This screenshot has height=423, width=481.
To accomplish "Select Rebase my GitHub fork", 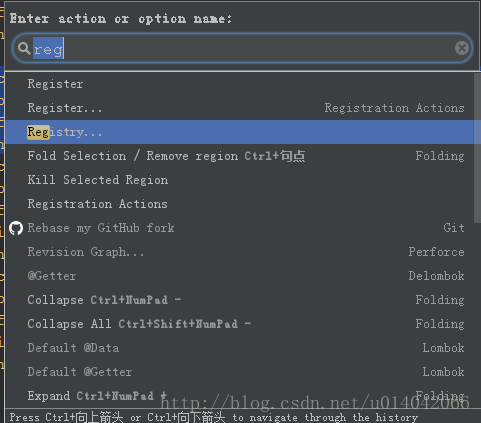I will 239,228.
